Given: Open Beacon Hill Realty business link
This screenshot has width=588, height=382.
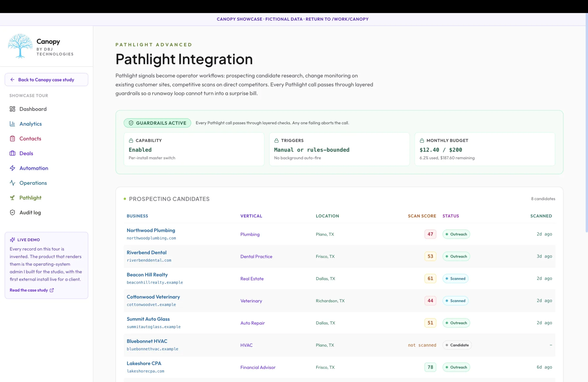Looking at the screenshot, I should tap(147, 275).
